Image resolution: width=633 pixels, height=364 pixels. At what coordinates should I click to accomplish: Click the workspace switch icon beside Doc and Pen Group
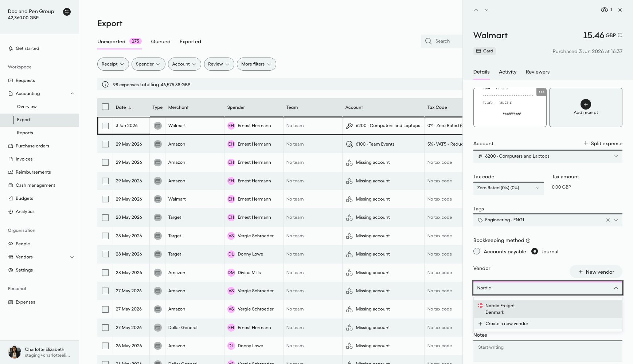(67, 12)
